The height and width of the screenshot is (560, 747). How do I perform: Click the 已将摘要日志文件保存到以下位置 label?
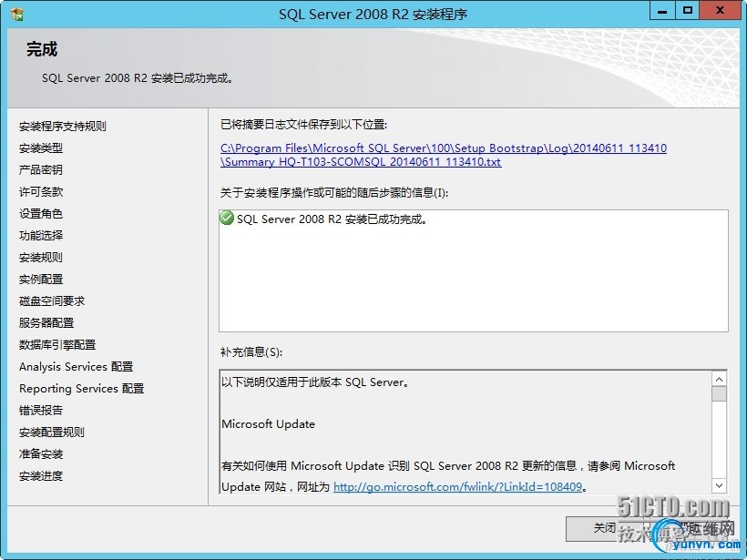tap(304, 125)
